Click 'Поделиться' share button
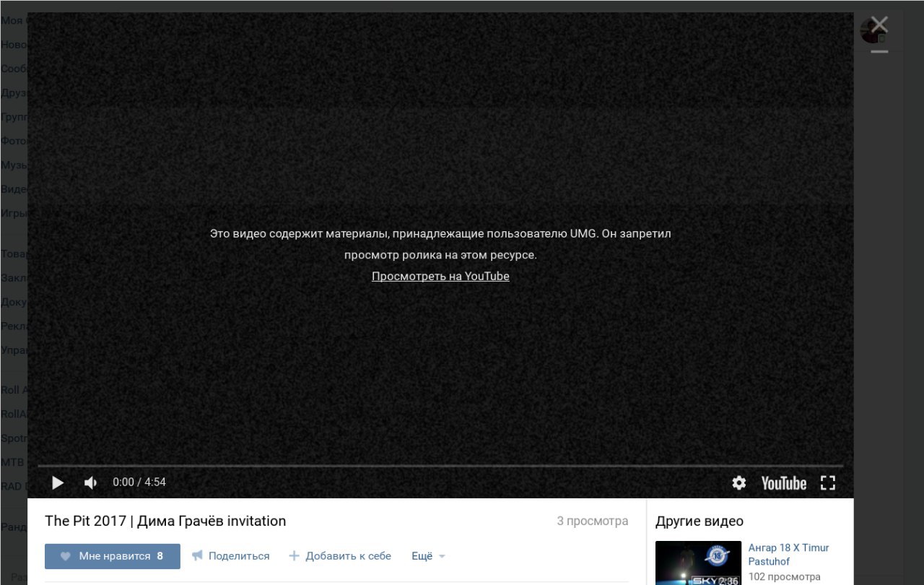Screen dimensions: 924x585 (231, 556)
